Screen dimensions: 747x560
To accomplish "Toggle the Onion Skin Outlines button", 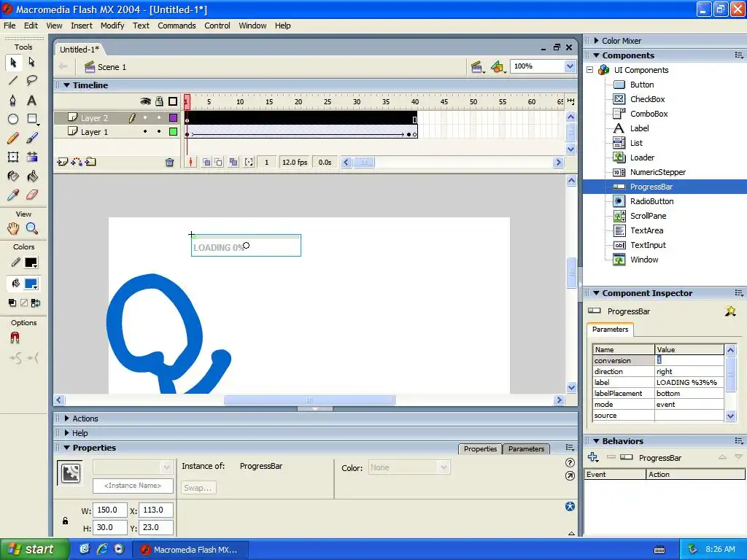I will coord(218,163).
